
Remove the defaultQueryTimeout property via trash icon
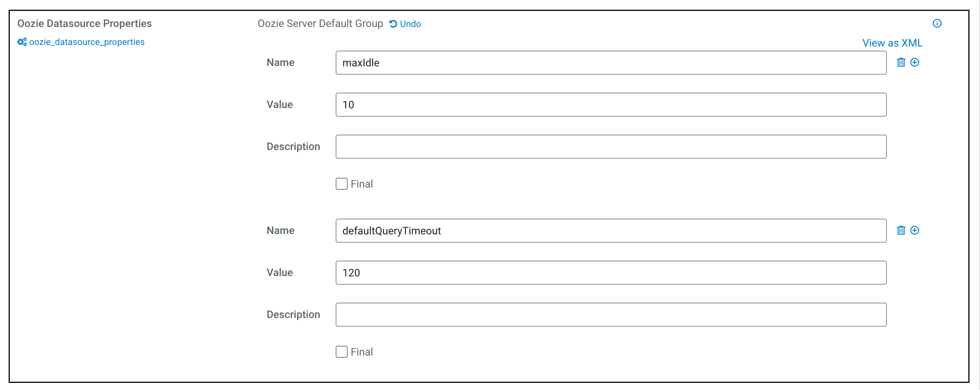900,230
